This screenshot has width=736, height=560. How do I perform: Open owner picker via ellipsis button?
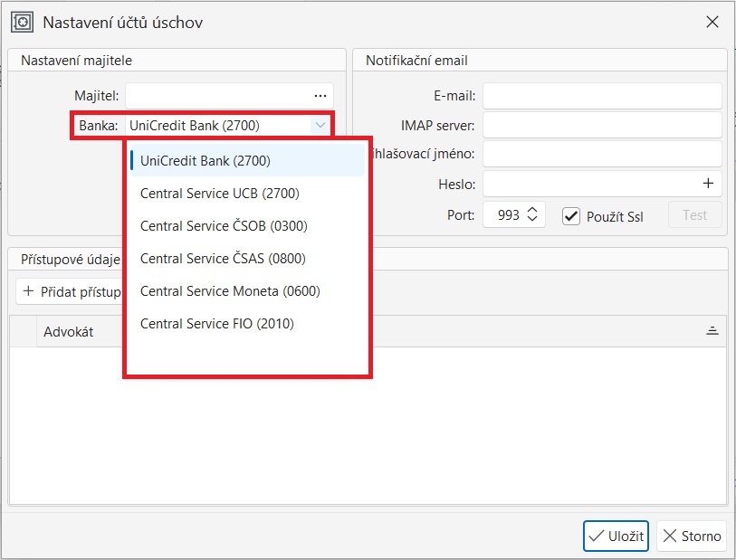320,95
